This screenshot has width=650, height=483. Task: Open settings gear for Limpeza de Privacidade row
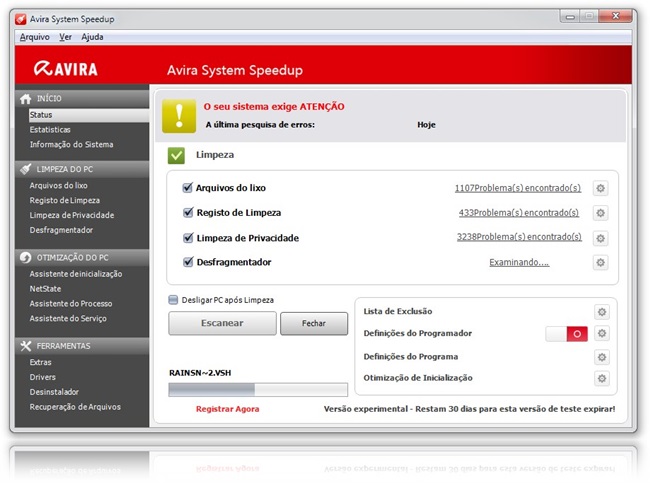(600, 238)
